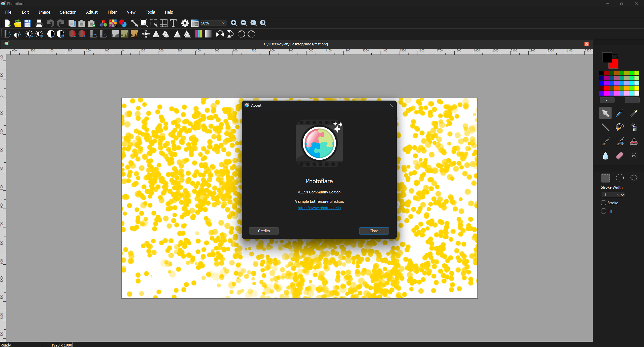Close the test.png document tab
This screenshot has width=644, height=347.
tap(587, 44)
